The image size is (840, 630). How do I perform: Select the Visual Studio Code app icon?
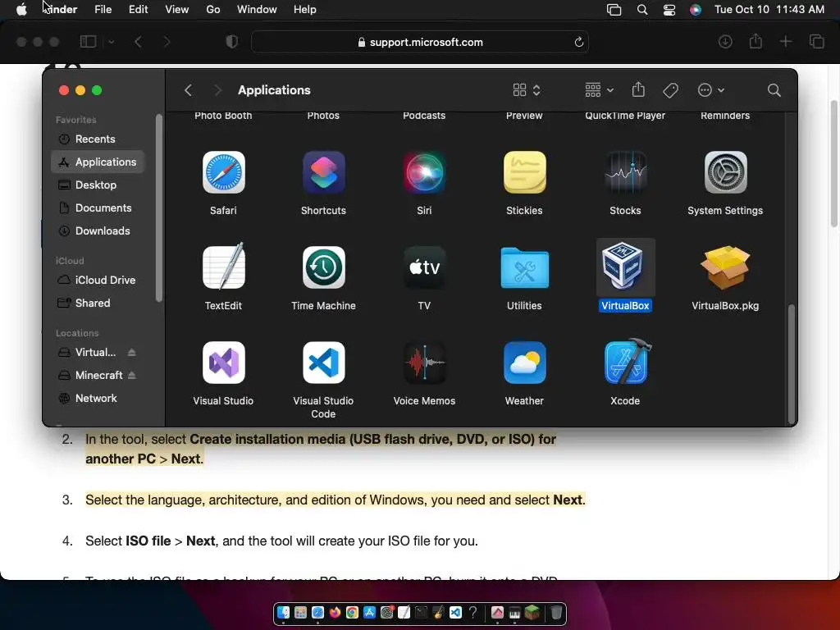point(323,363)
